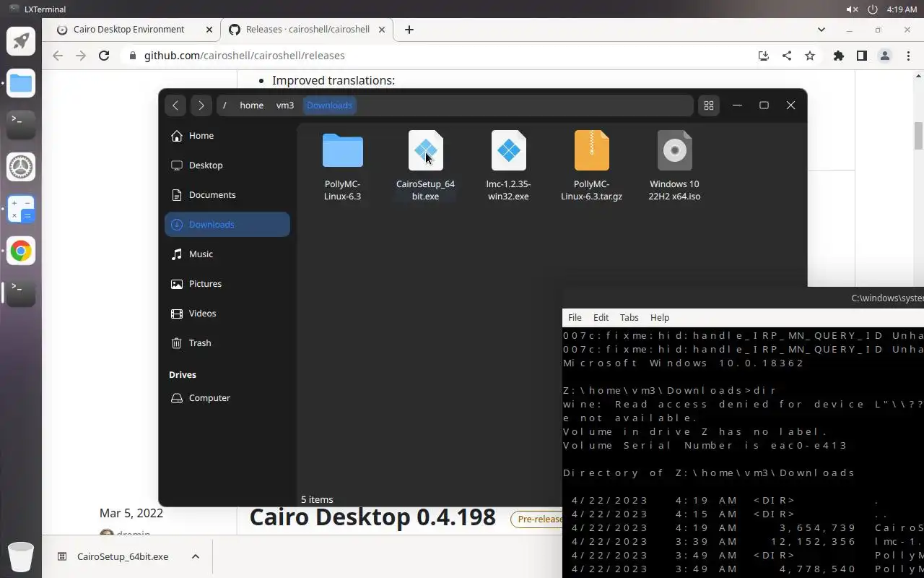
Task: Go to Documents in file manager sidebar
Action: pyautogui.click(x=227, y=195)
